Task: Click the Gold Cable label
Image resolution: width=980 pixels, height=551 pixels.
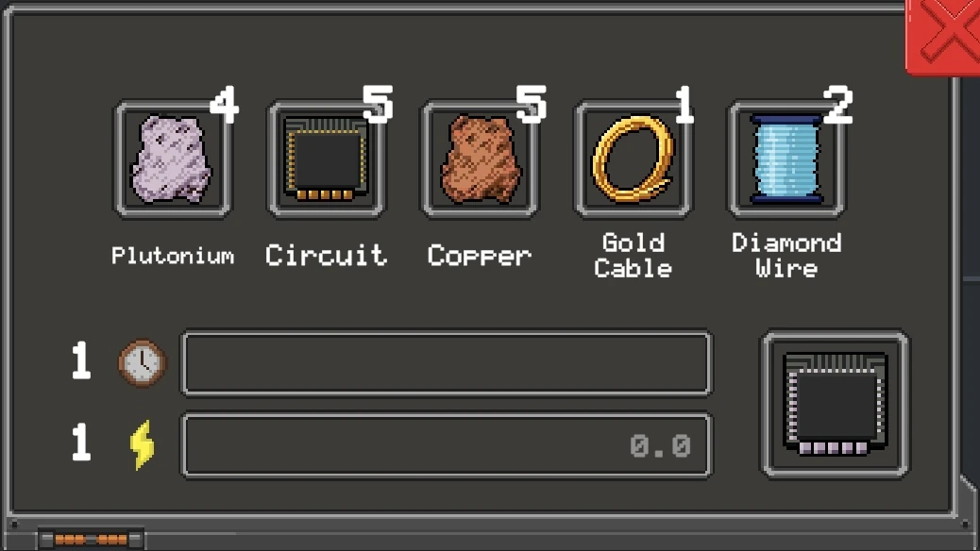Action: pyautogui.click(x=634, y=255)
